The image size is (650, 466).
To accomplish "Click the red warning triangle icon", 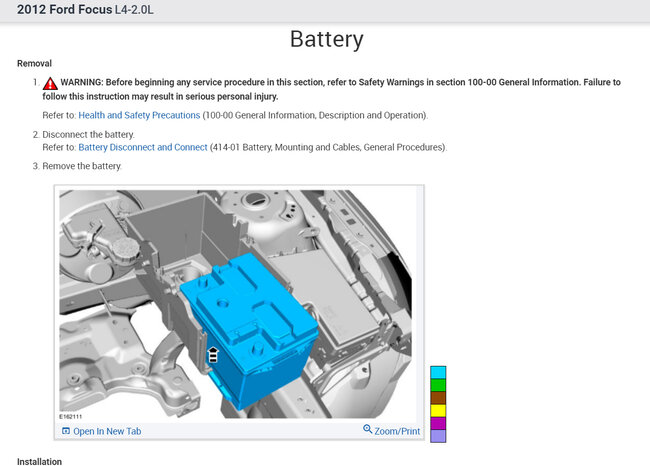I will coord(50,84).
